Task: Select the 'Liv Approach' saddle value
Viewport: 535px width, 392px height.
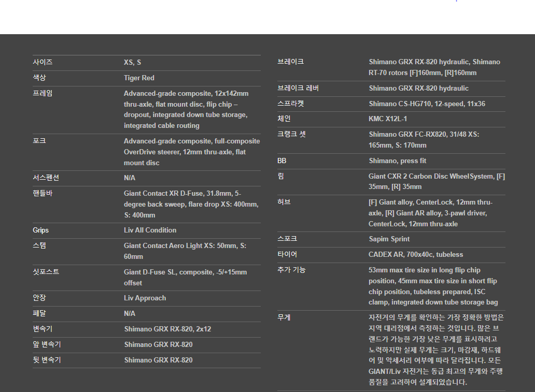Action: coord(145,298)
